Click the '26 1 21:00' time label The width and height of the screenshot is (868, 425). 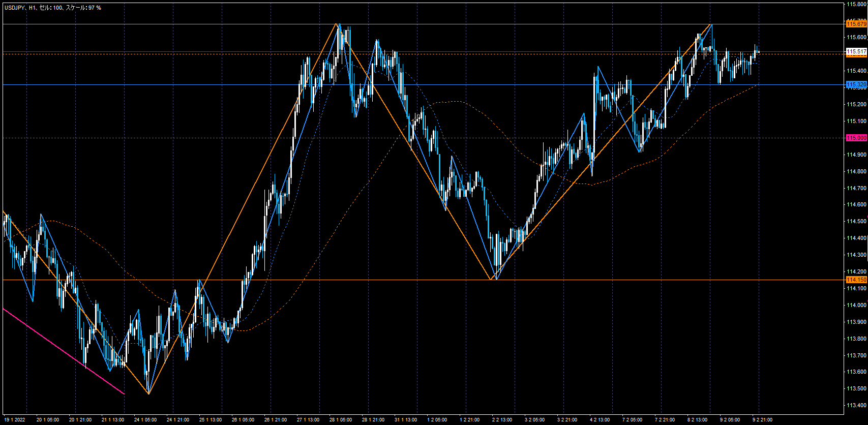[x=276, y=420]
